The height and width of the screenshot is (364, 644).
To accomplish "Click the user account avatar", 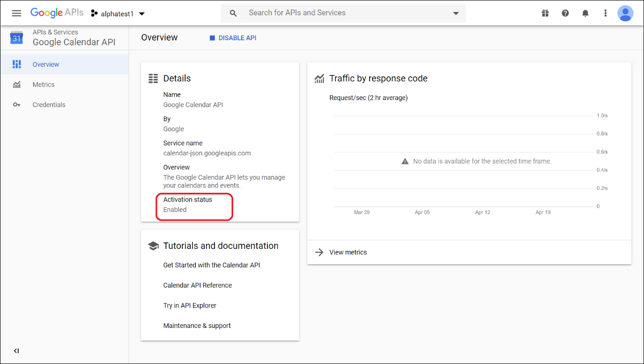I will (625, 13).
